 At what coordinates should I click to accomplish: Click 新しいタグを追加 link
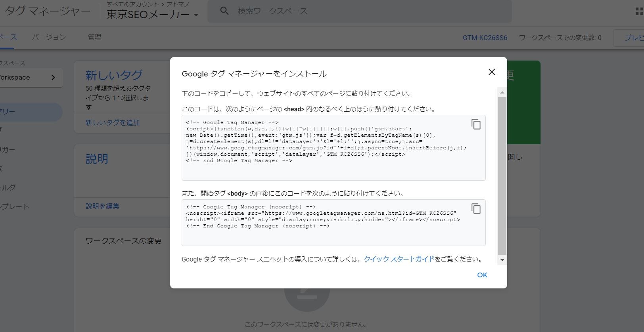pyautogui.click(x=113, y=123)
